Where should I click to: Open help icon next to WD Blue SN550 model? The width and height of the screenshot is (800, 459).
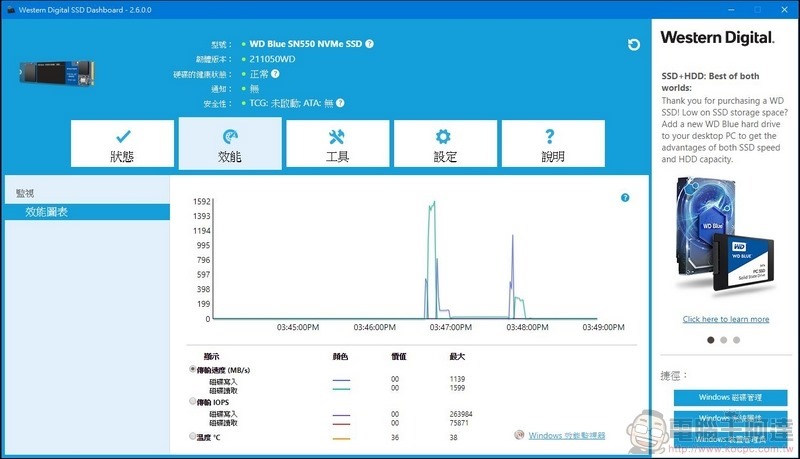point(369,44)
